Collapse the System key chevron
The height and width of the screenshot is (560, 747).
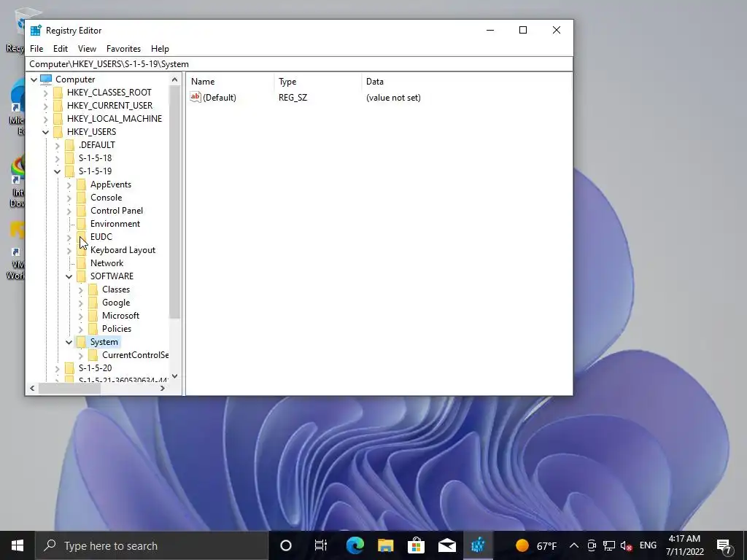[69, 342]
